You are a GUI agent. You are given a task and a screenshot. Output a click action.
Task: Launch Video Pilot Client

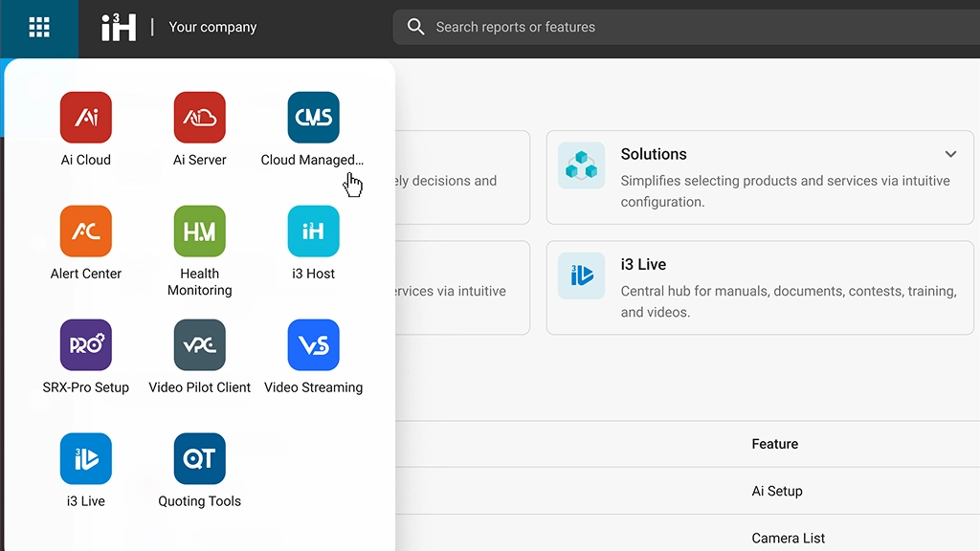[x=199, y=344]
